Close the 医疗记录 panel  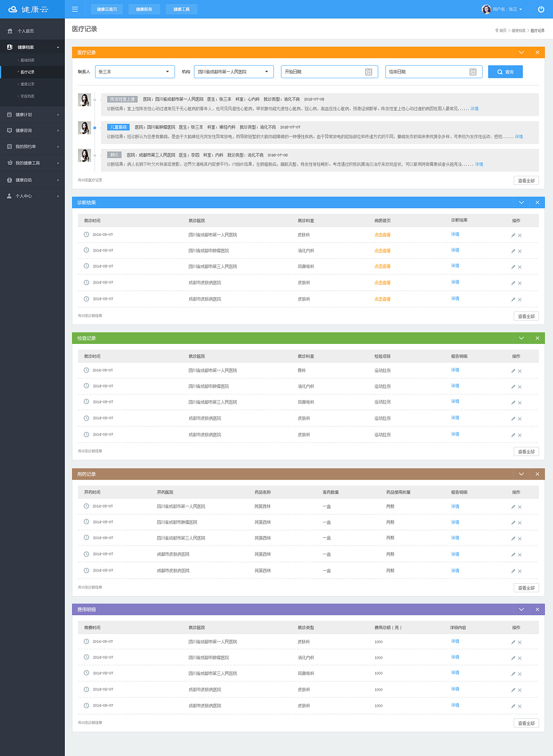[x=537, y=52]
